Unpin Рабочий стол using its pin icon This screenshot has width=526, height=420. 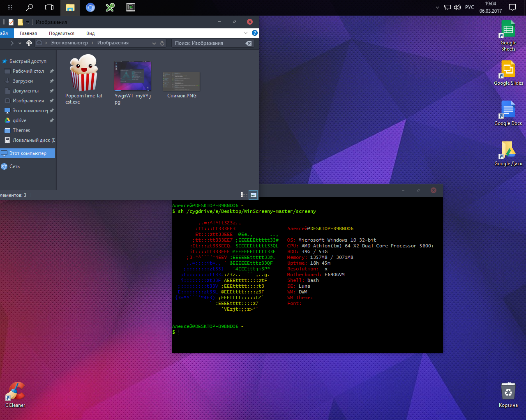pyautogui.click(x=51, y=71)
